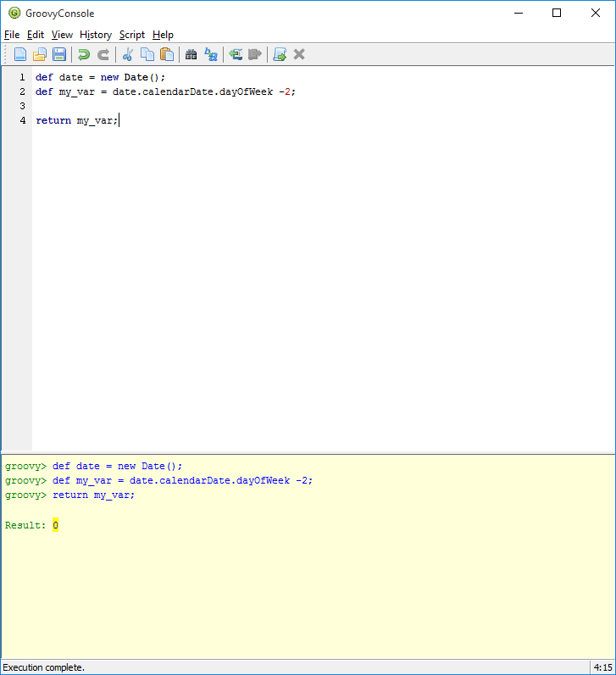616x675 pixels.
Task: Copy selection using toolbar icon
Action: (x=147, y=54)
